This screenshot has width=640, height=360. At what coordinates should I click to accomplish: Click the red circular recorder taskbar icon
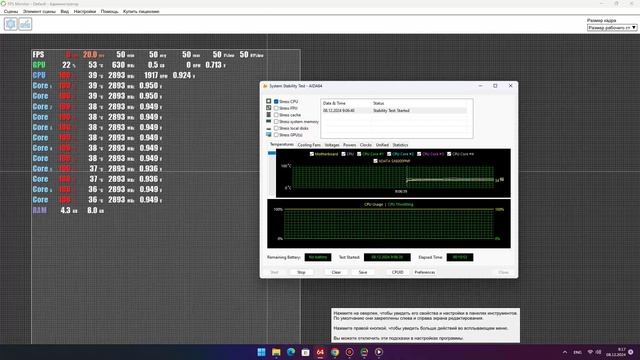tap(349, 352)
